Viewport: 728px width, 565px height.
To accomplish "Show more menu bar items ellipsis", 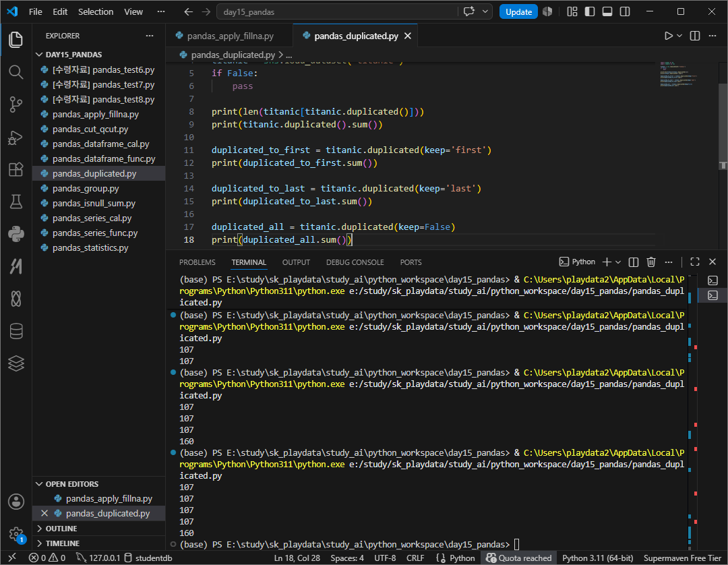I will pos(161,11).
